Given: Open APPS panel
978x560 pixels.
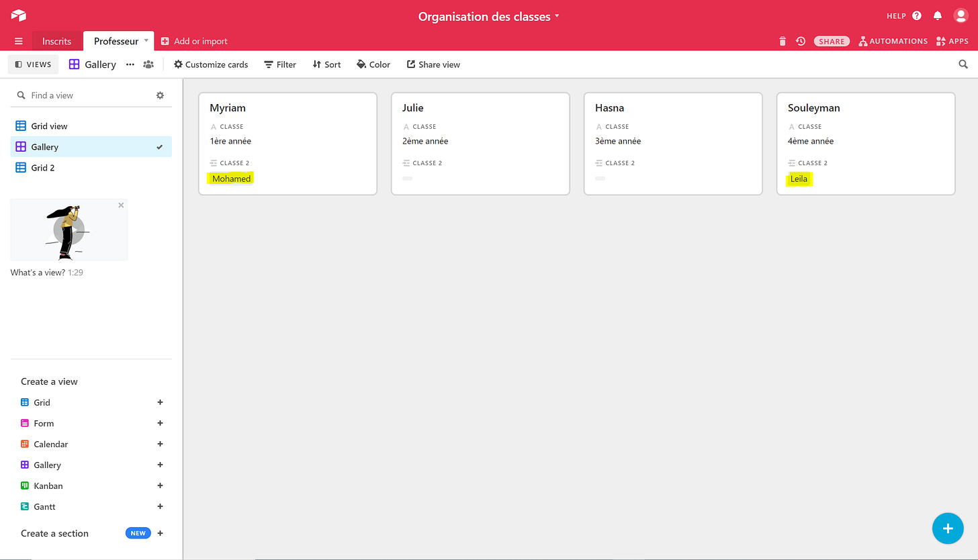Looking at the screenshot, I should pyautogui.click(x=952, y=41).
